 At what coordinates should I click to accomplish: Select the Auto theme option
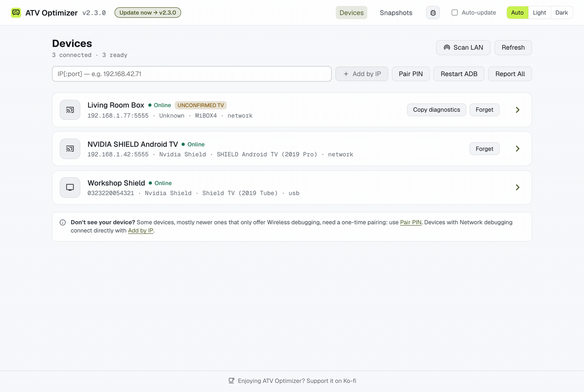click(x=517, y=13)
